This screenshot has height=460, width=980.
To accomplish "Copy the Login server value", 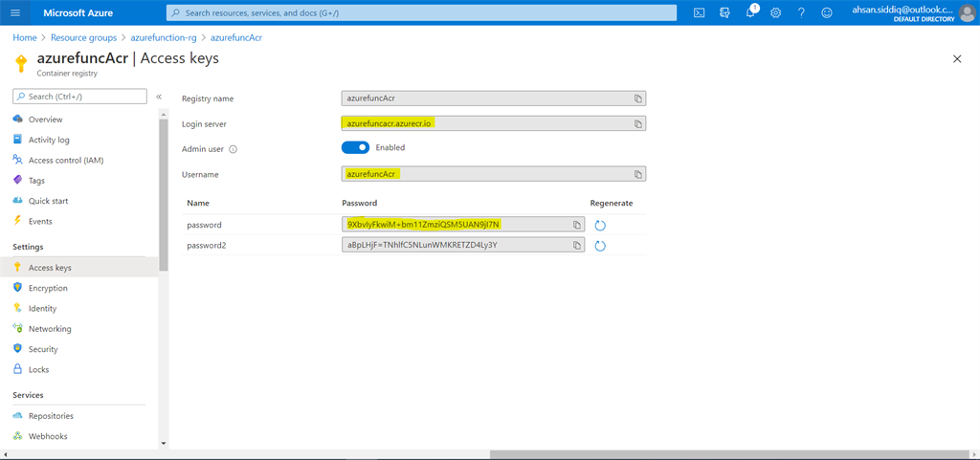I will pyautogui.click(x=638, y=124).
